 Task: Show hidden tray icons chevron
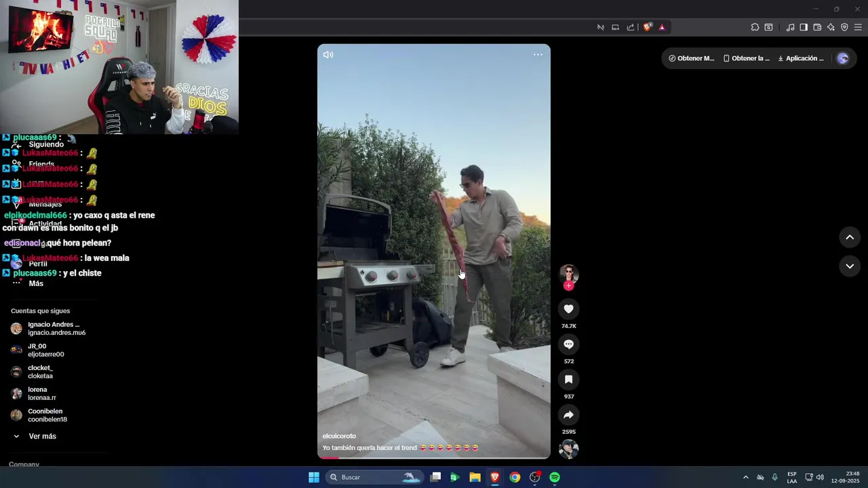pos(746,477)
